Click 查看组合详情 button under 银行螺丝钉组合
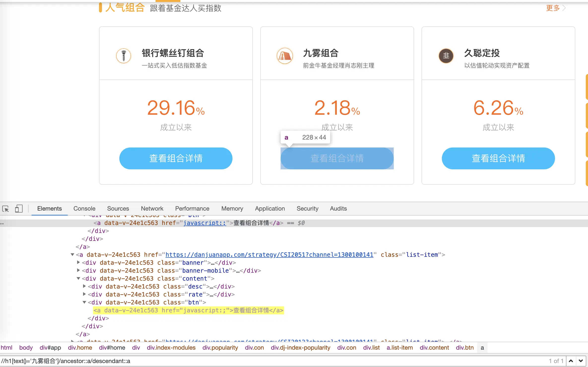 (176, 158)
